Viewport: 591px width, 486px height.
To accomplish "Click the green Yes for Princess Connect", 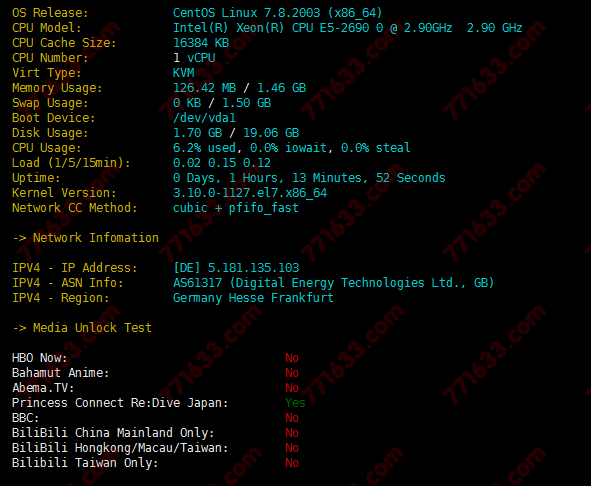I will (295, 403).
